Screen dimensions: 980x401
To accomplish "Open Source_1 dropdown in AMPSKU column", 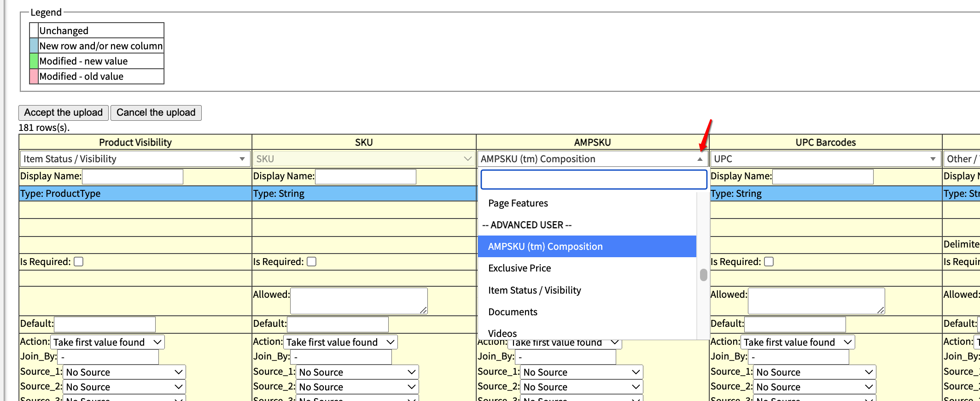I will pyautogui.click(x=582, y=372).
